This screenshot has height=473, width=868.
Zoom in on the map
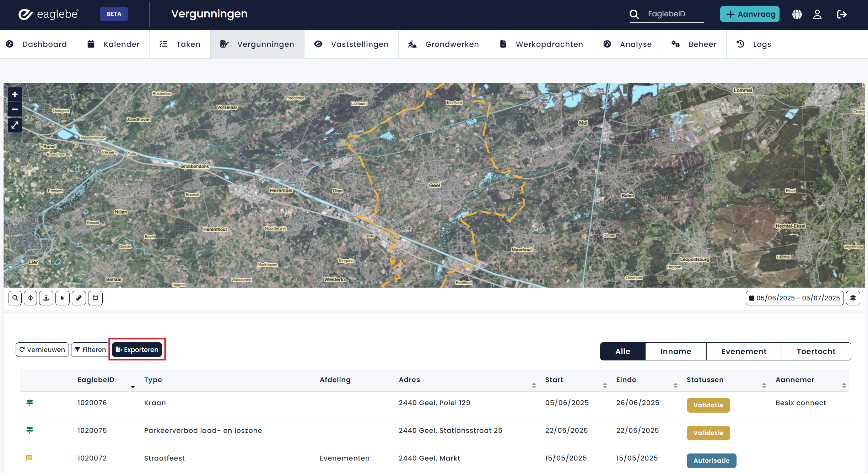click(x=15, y=94)
